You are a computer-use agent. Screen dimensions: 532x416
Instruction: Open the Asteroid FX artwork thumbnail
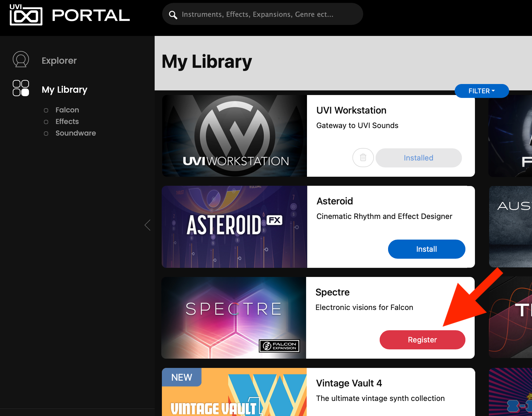(x=234, y=227)
